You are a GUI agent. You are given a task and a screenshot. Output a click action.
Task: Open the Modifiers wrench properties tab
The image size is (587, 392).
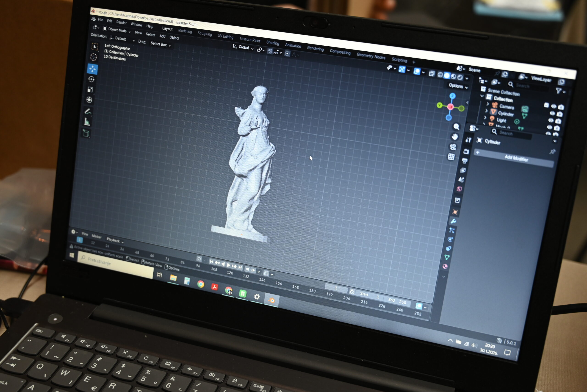(453, 221)
